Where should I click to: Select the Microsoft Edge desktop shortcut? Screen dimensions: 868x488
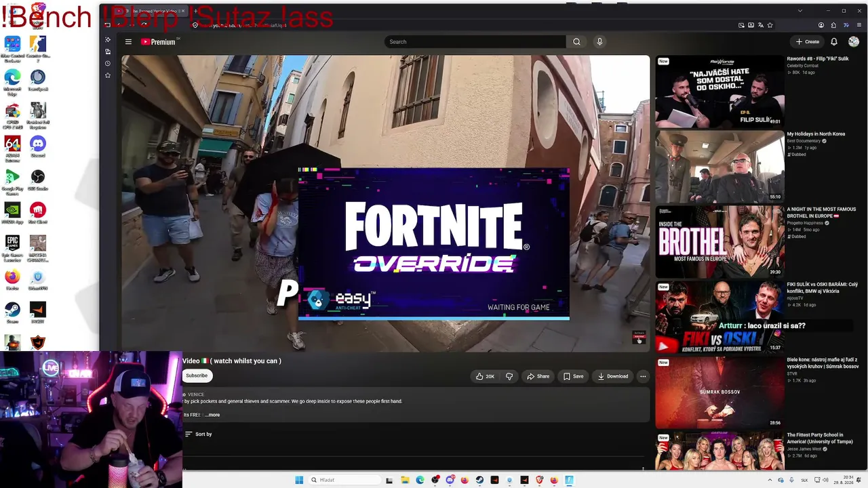pyautogui.click(x=12, y=83)
